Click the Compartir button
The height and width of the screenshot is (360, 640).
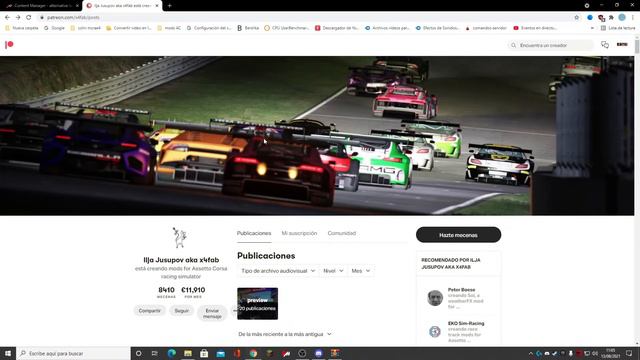coord(149,311)
